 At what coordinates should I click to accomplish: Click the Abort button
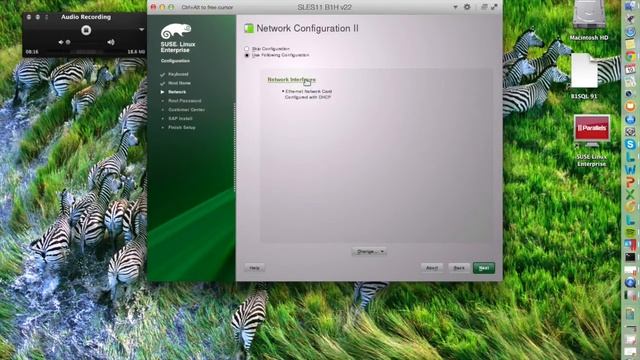coord(432,268)
